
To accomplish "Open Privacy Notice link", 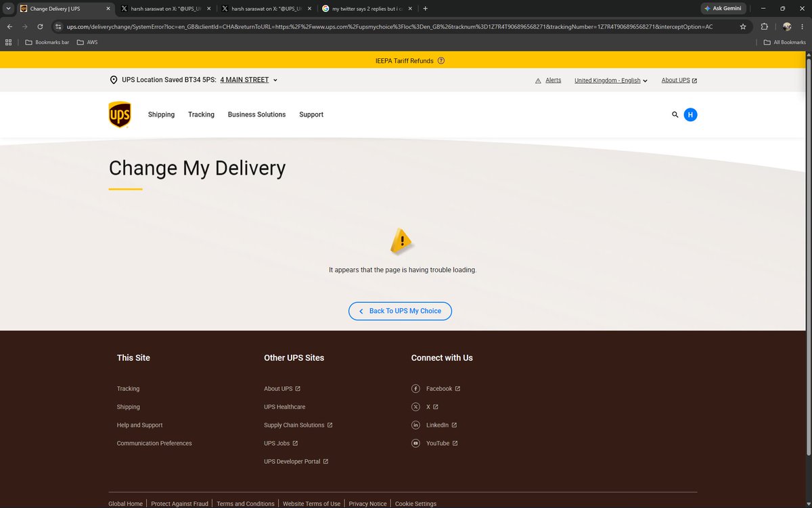I will [x=368, y=504].
